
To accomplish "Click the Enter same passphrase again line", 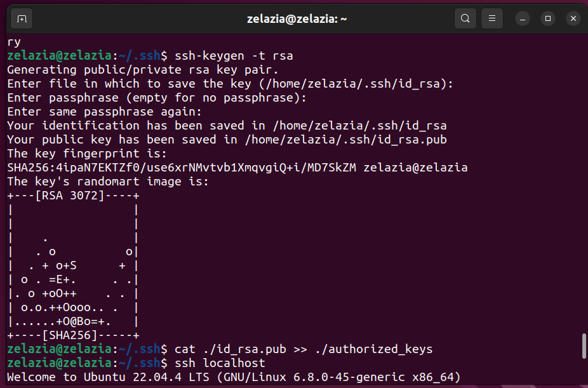I will [104, 112].
